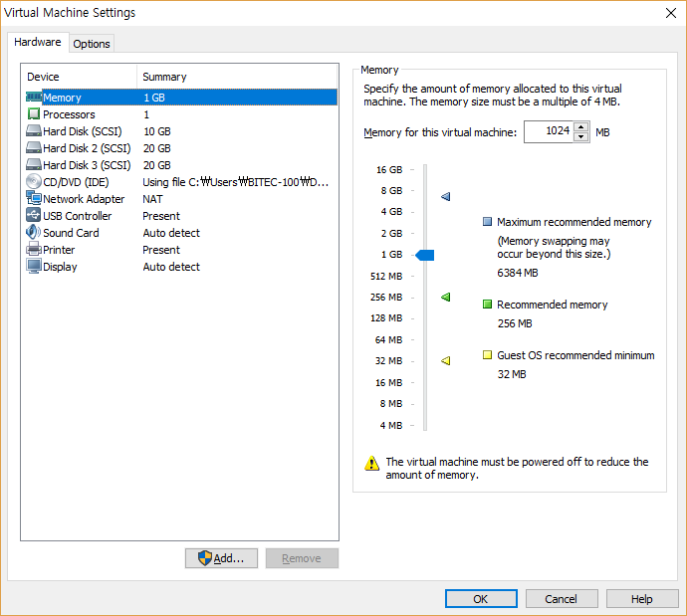
Task: Click the 4 MB scale label
Action: point(391,426)
